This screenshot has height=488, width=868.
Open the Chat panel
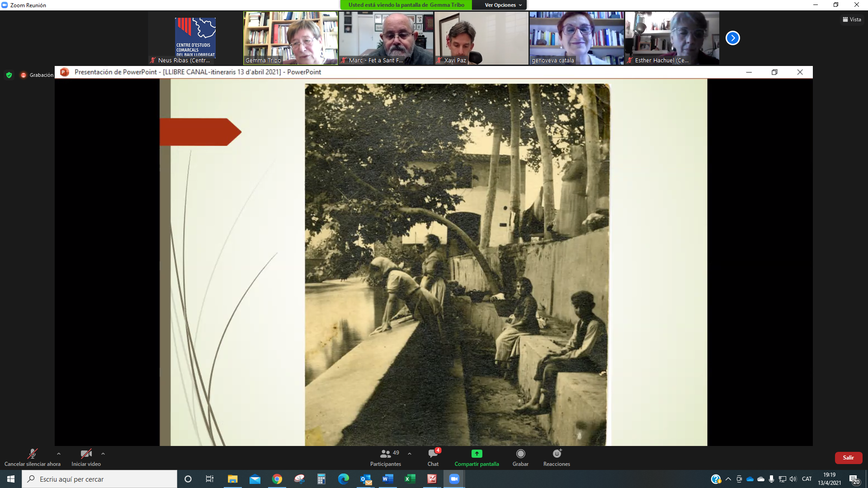pos(433,454)
